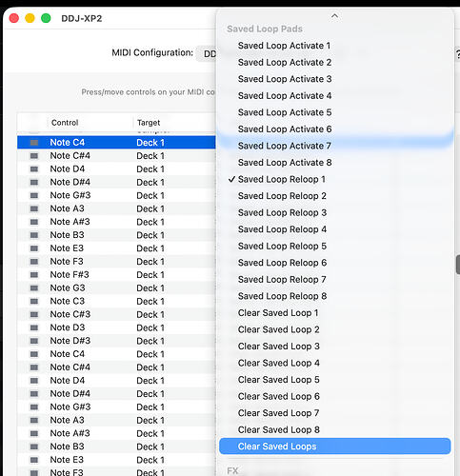Click the pad icon beside Note C3
This screenshot has height=476, width=460.
34,301
